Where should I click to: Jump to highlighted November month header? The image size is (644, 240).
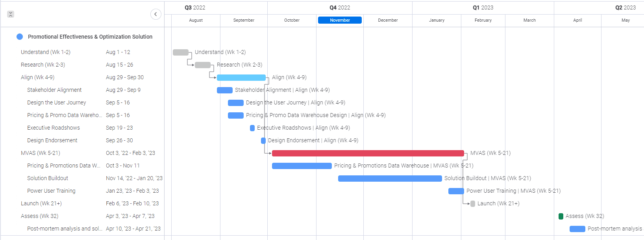click(x=340, y=20)
